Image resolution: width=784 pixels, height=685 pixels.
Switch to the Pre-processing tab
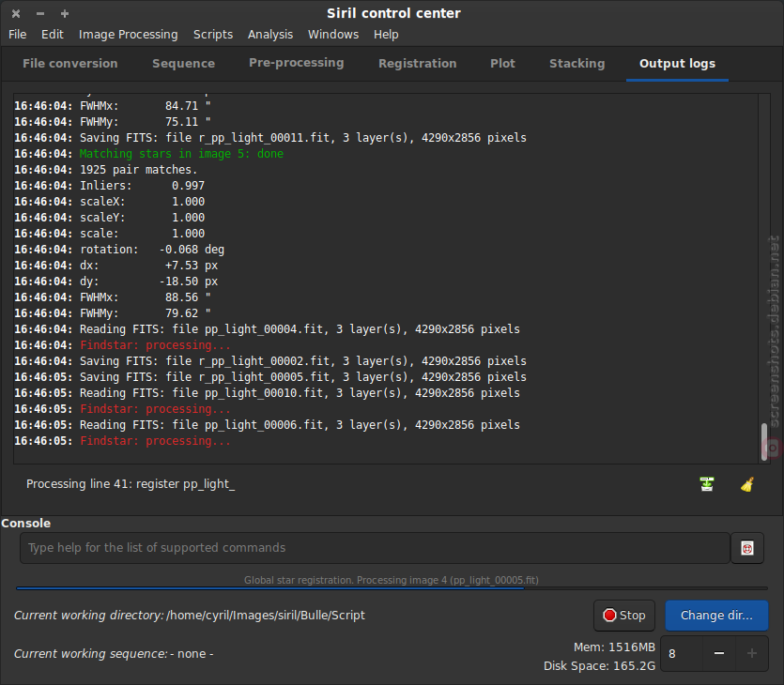pos(297,63)
